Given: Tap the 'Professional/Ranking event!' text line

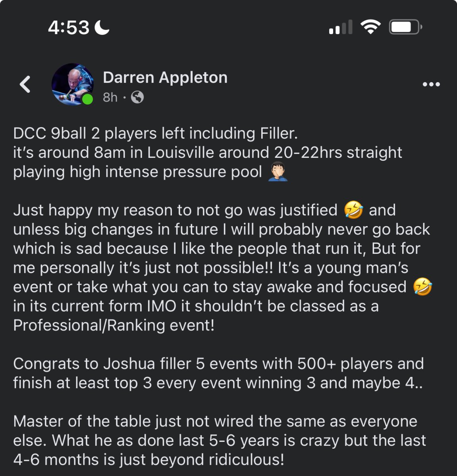Looking at the screenshot, I should coord(114,325).
